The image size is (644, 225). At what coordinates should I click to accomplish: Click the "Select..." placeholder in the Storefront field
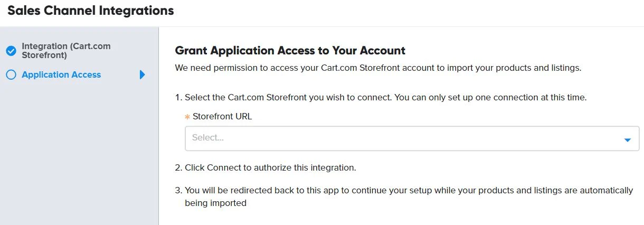pyautogui.click(x=208, y=137)
